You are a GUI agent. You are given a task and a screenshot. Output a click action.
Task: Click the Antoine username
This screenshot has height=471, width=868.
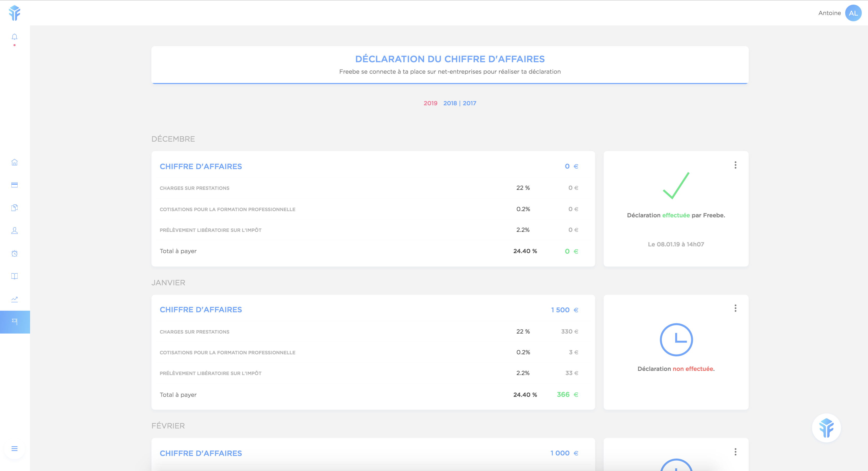[x=829, y=13]
